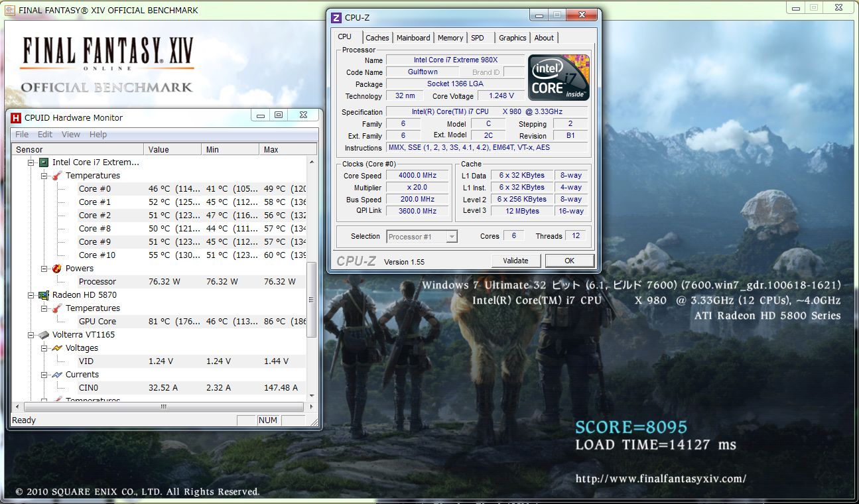The height and width of the screenshot is (504, 859).
Task: Click the processor chip icon beside Intel Core i7 Extrem...
Action: pyautogui.click(x=43, y=162)
